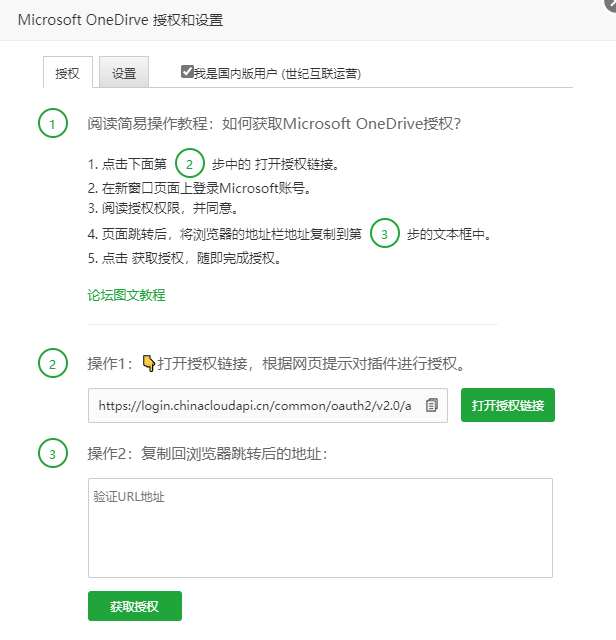This screenshot has height=640, width=616.
Task: Close the OneDrive authorization dialog
Action: [611, 4]
